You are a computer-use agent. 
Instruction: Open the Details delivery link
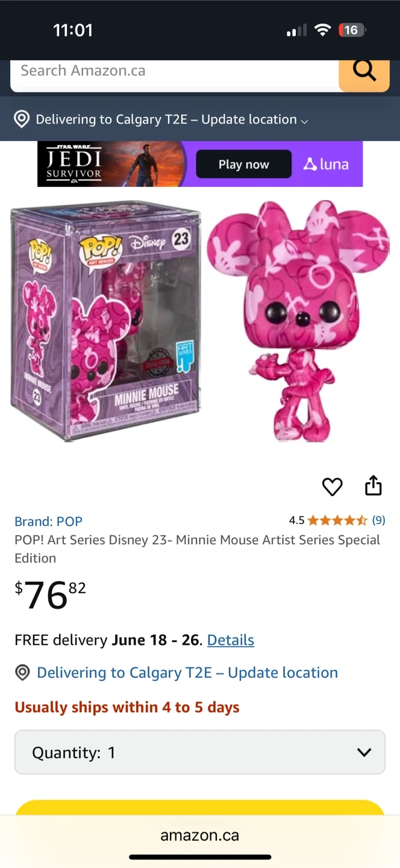(x=231, y=640)
